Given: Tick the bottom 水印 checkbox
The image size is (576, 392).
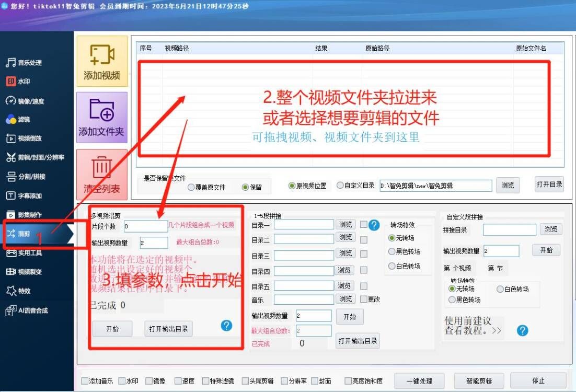Looking at the screenshot, I should [122, 381].
